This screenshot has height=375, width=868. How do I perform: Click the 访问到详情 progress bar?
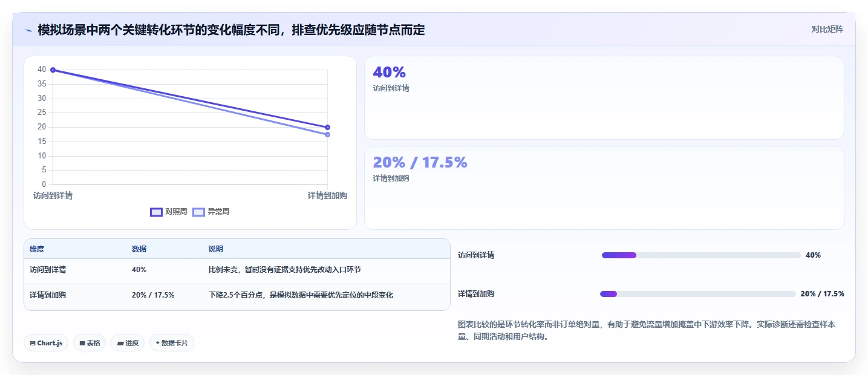coord(701,255)
